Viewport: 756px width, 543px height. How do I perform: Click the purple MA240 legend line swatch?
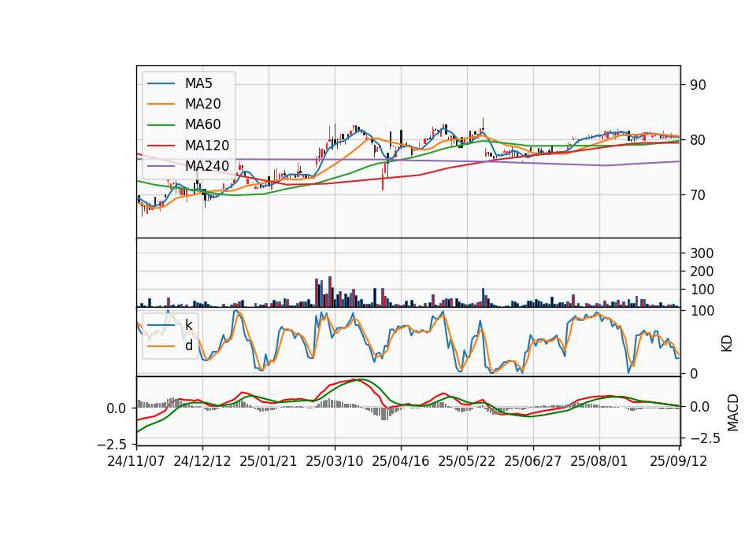[x=161, y=166]
